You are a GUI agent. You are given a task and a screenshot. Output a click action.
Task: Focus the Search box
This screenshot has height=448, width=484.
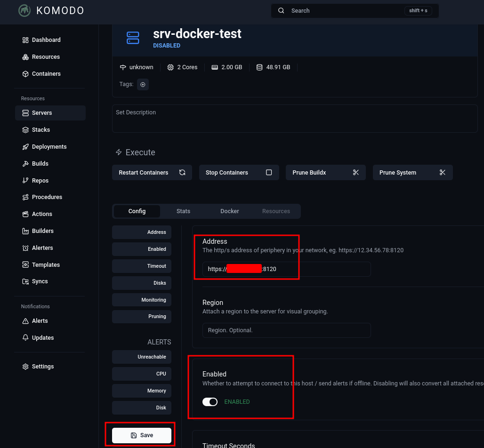click(x=355, y=11)
